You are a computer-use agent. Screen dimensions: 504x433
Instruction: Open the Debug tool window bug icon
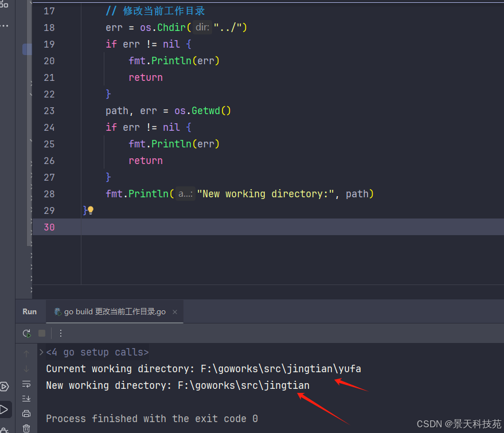point(4,430)
